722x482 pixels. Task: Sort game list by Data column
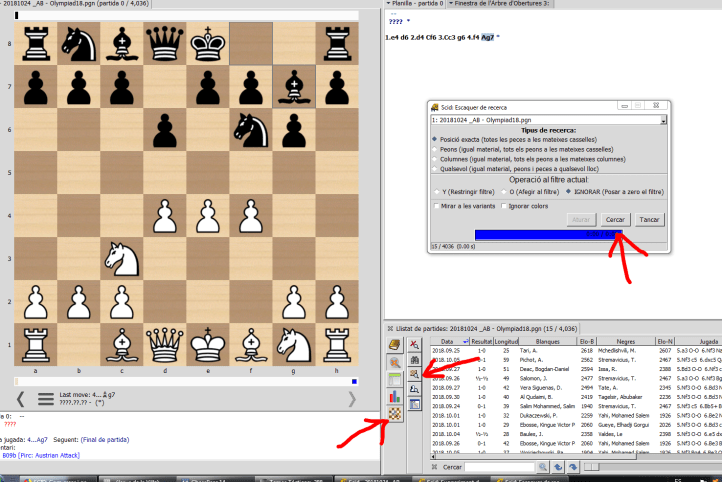(x=443, y=341)
